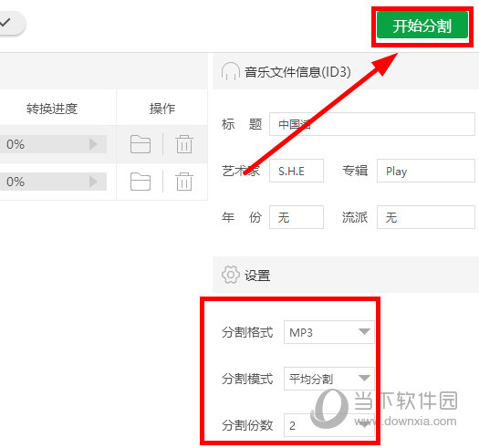Click the second row 0% progress bar
Image resolution: width=479 pixels, height=448 pixels.
pyautogui.click(x=53, y=182)
